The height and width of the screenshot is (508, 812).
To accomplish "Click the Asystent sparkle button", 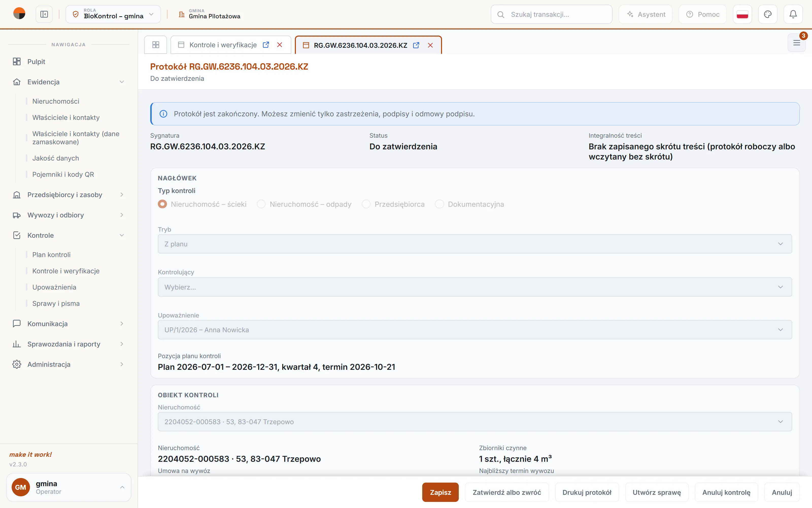I will click(x=646, y=14).
